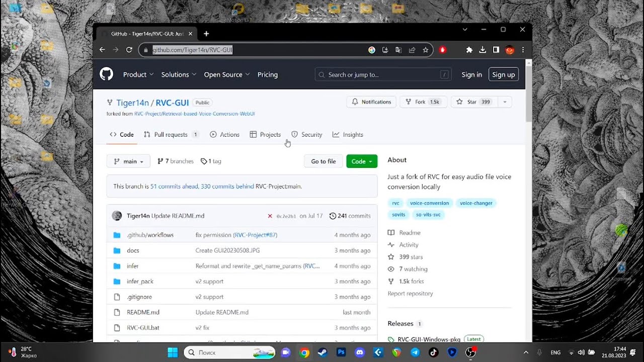This screenshot has height=362, width=644.
Task: Bookmark this page with the star icon
Action: coord(426,50)
